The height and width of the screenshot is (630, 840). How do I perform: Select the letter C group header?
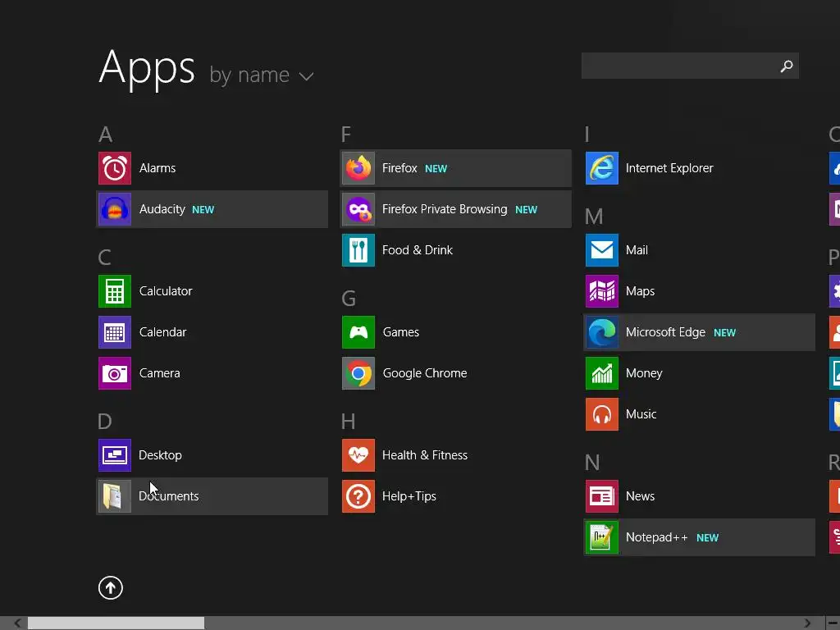click(x=105, y=258)
